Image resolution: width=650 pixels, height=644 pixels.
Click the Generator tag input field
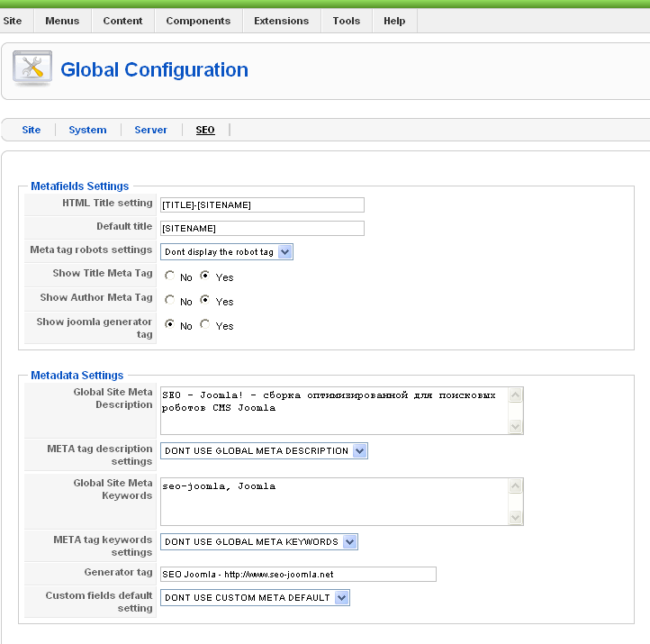tap(298, 575)
